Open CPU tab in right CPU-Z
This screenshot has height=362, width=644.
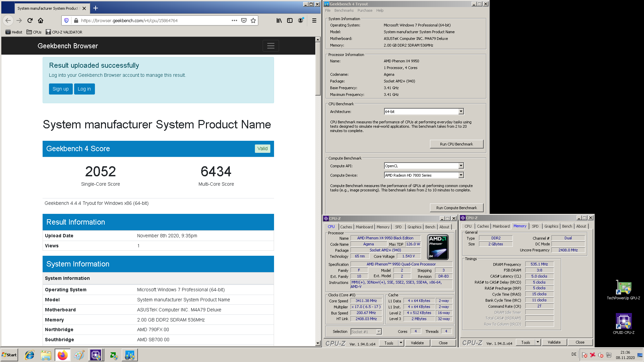468,226
